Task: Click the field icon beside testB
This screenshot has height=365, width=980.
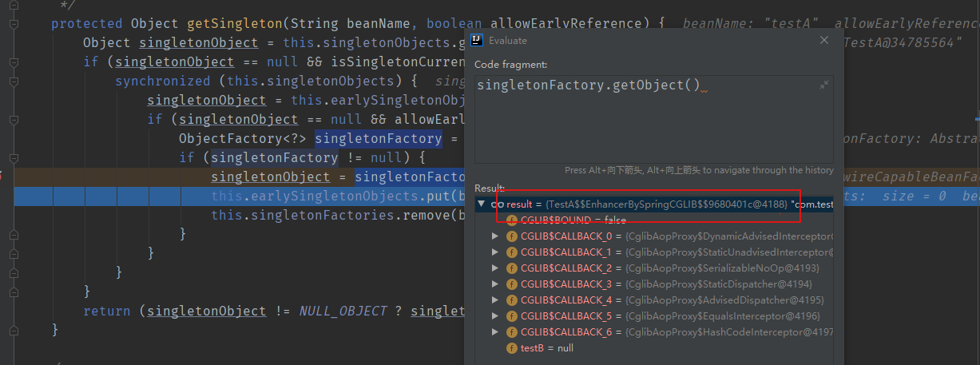Action: 511,348
